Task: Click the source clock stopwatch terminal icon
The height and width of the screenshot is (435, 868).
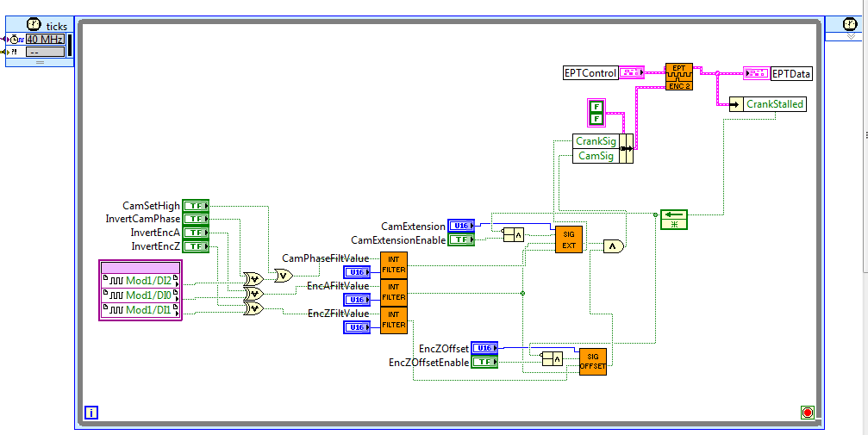Action: pyautogui.click(x=16, y=40)
